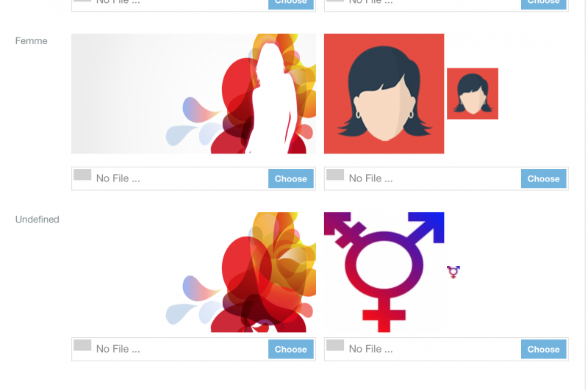Click the Femme avatar No File field

(x=446, y=178)
